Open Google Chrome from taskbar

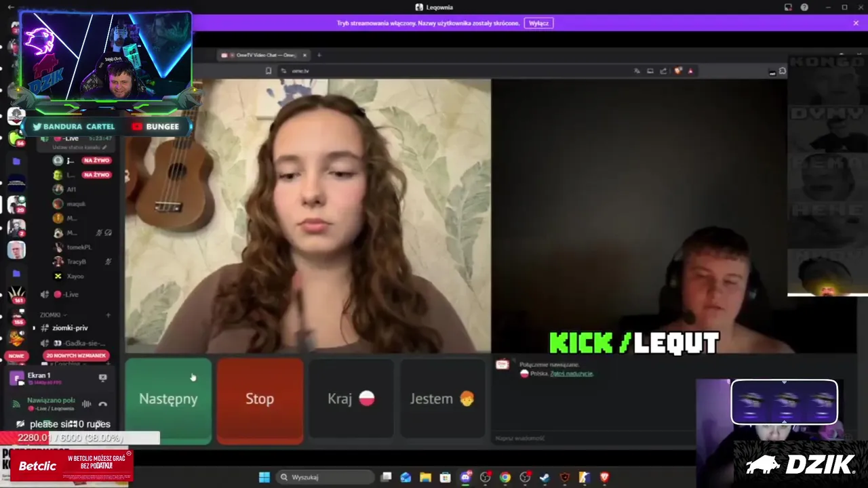coord(505,477)
